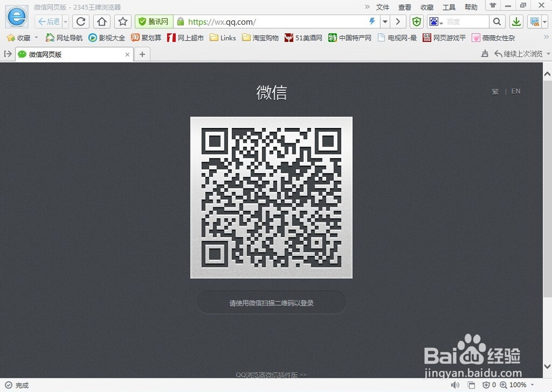Open the 淘宝购物 bookmark folder
The image size is (552, 392).
[x=260, y=37]
